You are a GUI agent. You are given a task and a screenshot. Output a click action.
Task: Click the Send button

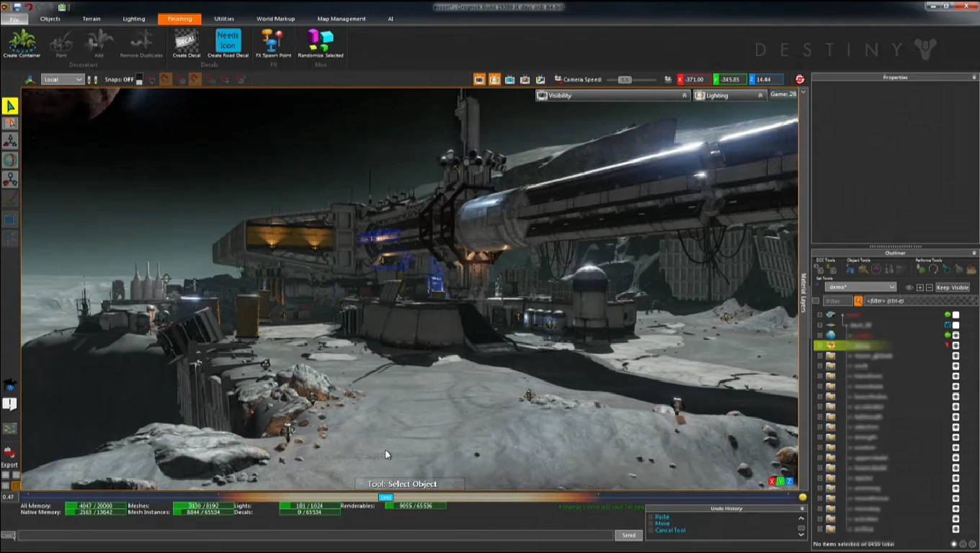click(x=628, y=535)
